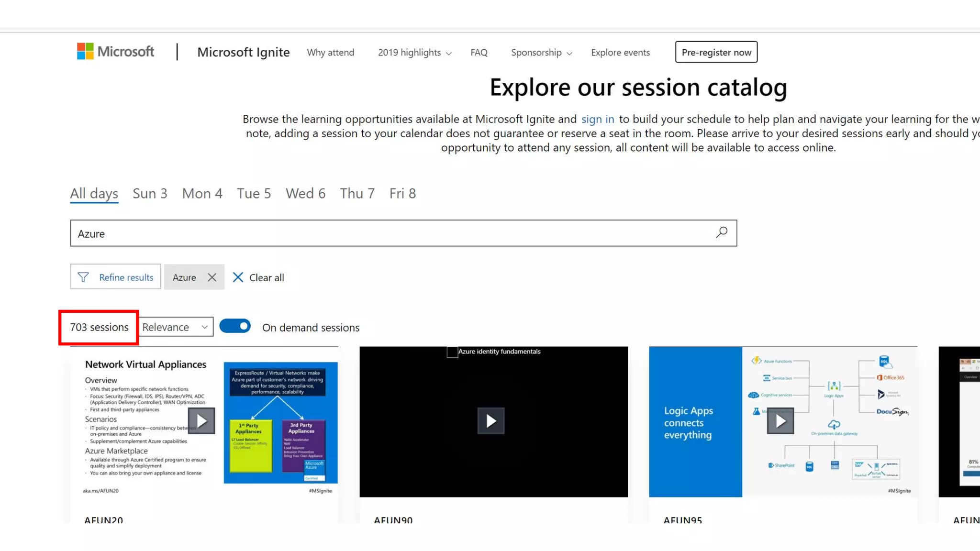Open the Explore events link

tap(620, 53)
